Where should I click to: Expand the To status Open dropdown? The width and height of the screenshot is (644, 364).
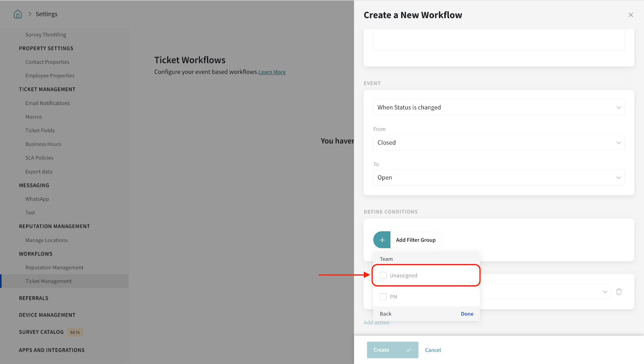pos(498,178)
